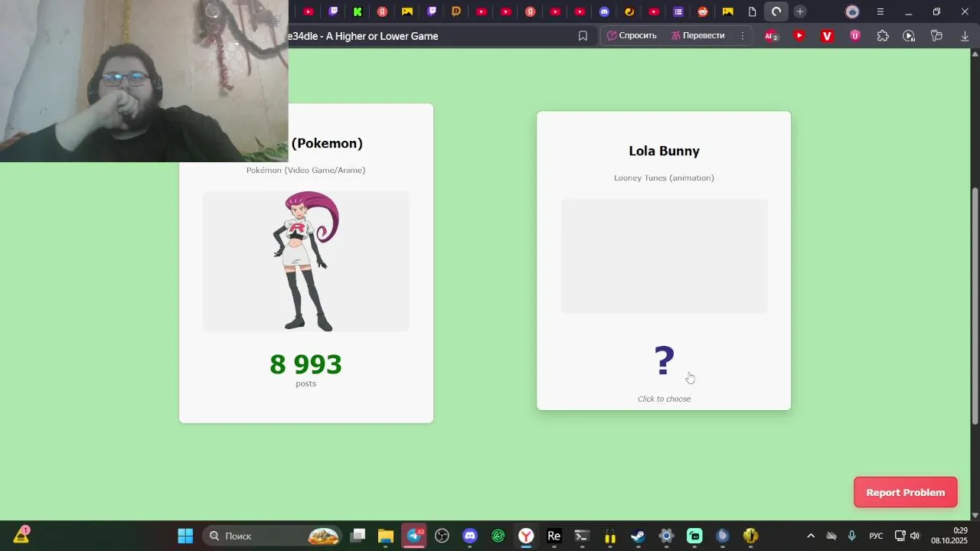Open the red V extension icon
This screenshot has width=980, height=551.
point(827,36)
